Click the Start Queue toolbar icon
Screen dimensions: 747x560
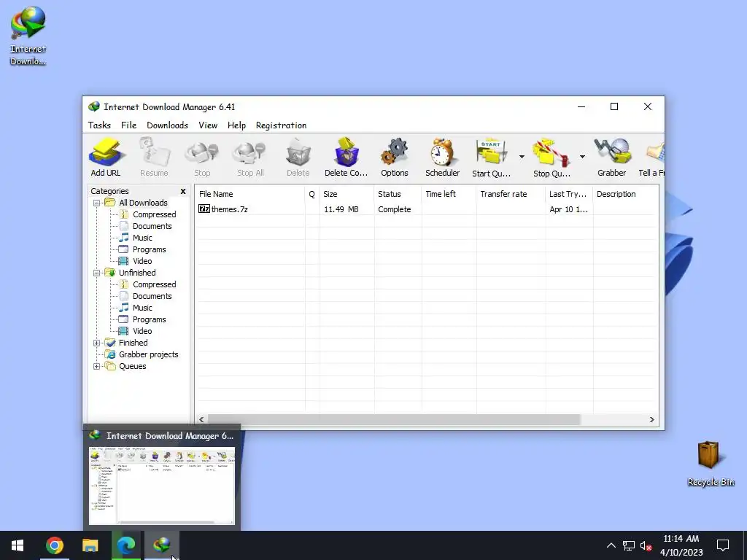(491, 157)
